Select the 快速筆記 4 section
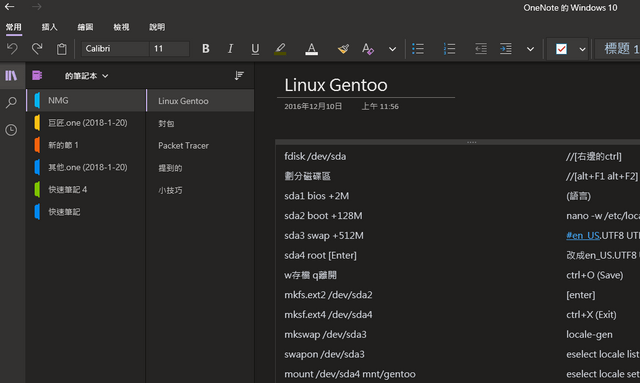 click(x=86, y=189)
